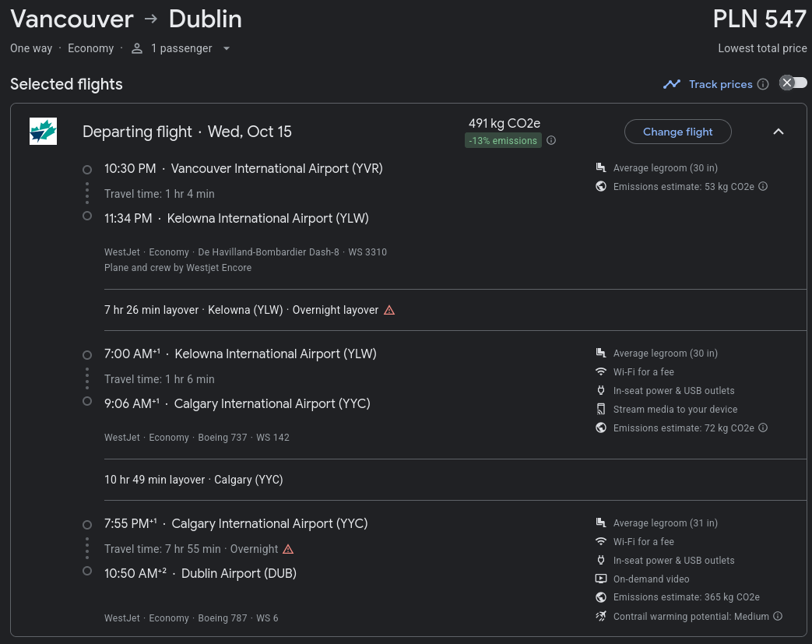This screenshot has height=644, width=812.
Task: Click on-demand video icon
Action: click(x=601, y=579)
